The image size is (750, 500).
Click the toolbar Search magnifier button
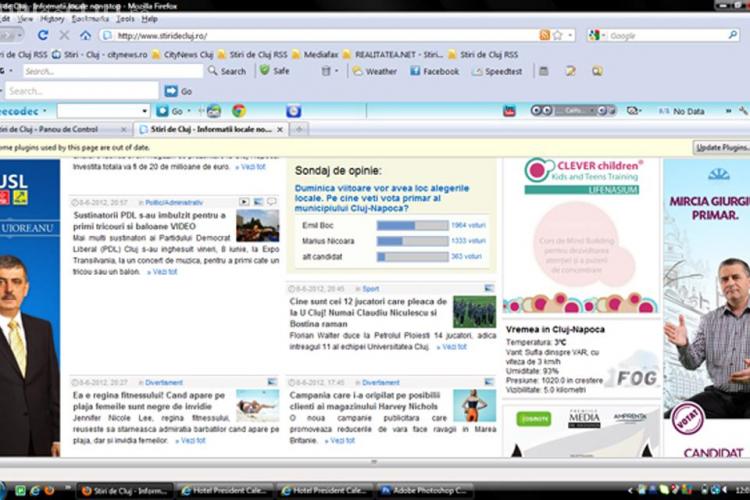(x=227, y=71)
